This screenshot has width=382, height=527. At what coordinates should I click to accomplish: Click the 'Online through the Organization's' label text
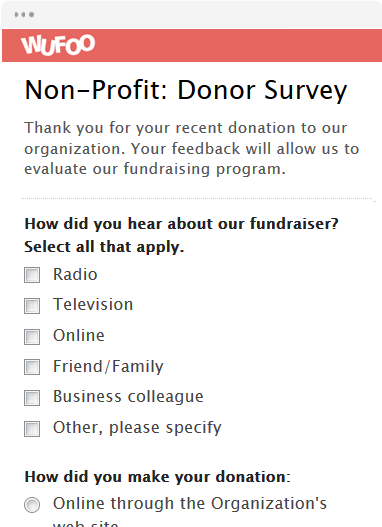click(x=190, y=503)
